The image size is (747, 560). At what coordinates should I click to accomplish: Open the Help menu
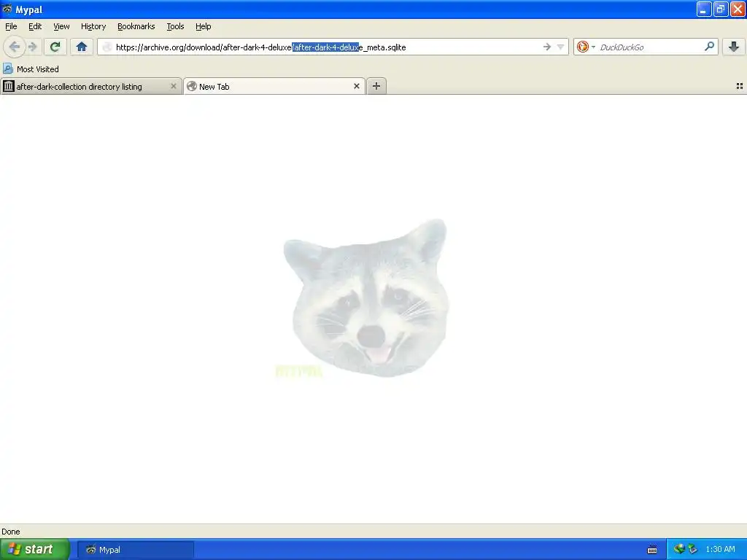203,26
